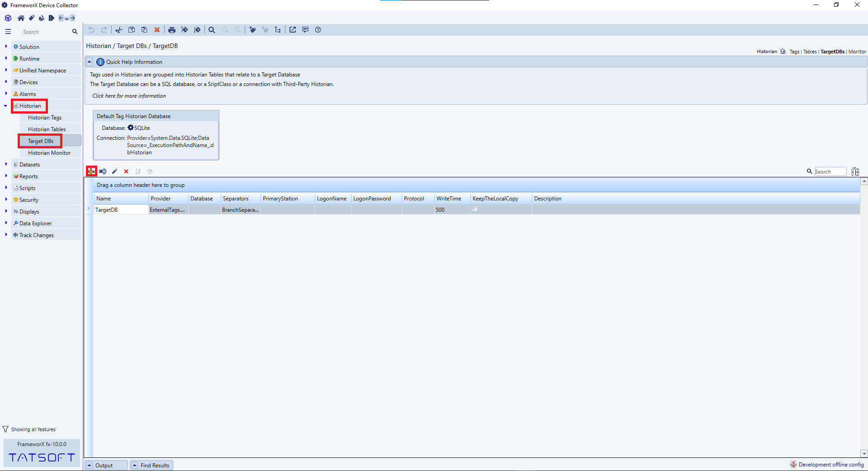This screenshot has width=868, height=471.
Task: Switch to the Monitor tab link
Action: coord(857,52)
